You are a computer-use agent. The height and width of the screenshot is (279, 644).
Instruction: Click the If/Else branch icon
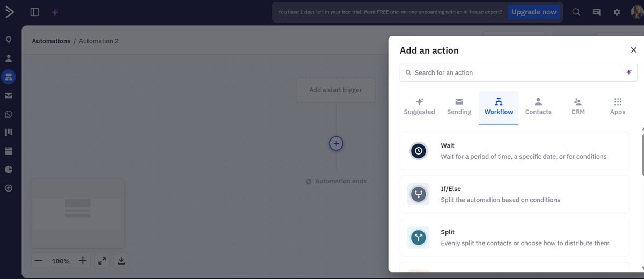419,194
